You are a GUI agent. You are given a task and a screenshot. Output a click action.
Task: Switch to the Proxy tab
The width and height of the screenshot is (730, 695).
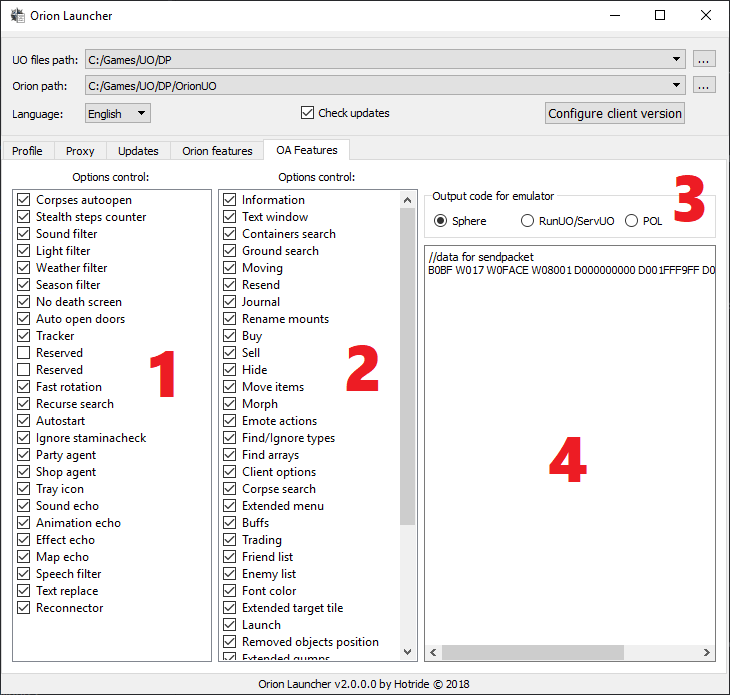coord(80,151)
